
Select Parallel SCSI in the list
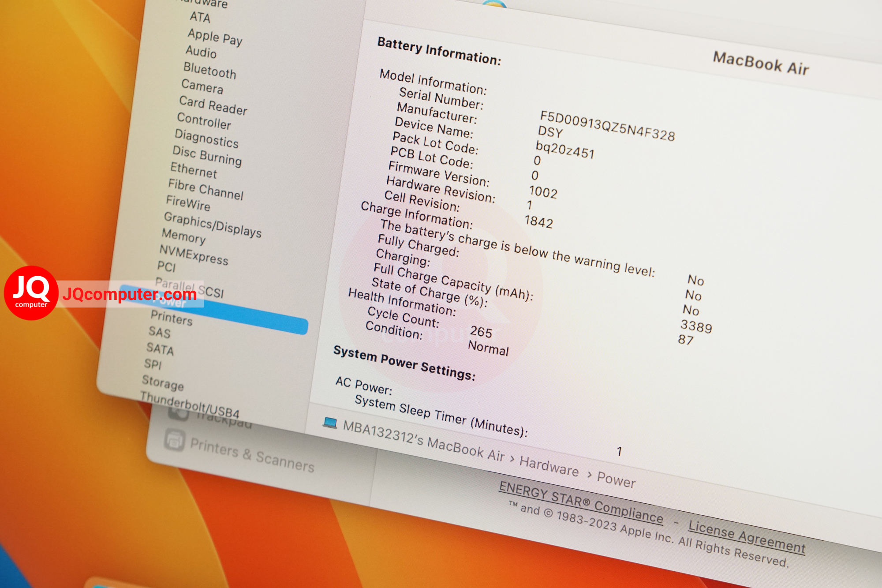click(x=190, y=288)
